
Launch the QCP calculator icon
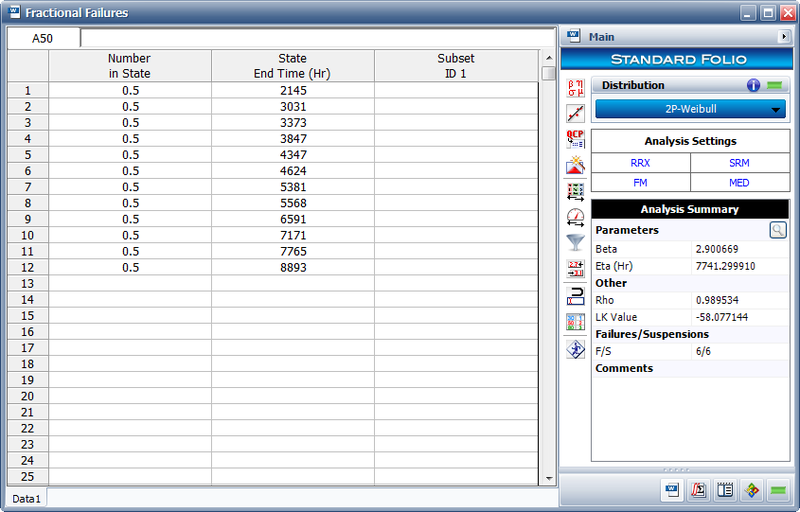coord(575,139)
